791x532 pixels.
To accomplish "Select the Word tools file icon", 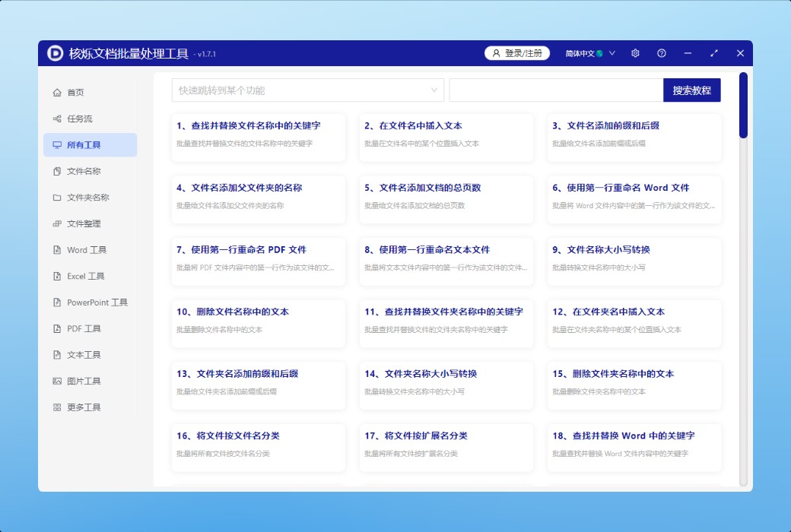I will [x=57, y=250].
